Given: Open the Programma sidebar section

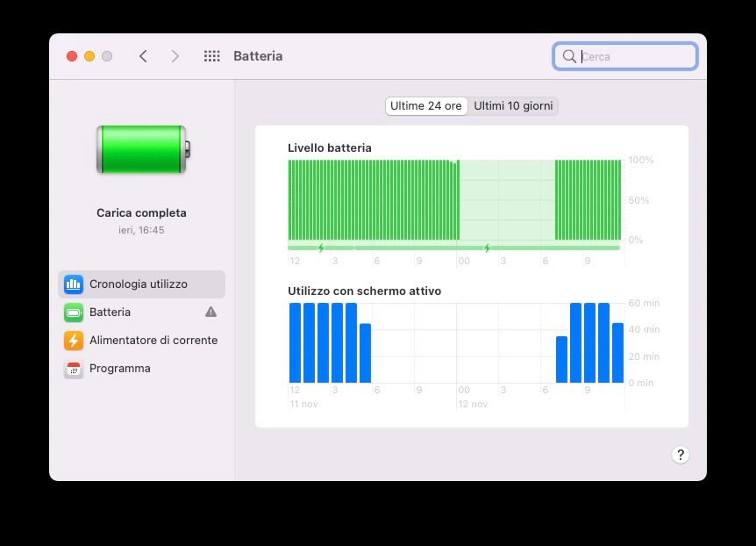Looking at the screenshot, I should pos(119,369).
